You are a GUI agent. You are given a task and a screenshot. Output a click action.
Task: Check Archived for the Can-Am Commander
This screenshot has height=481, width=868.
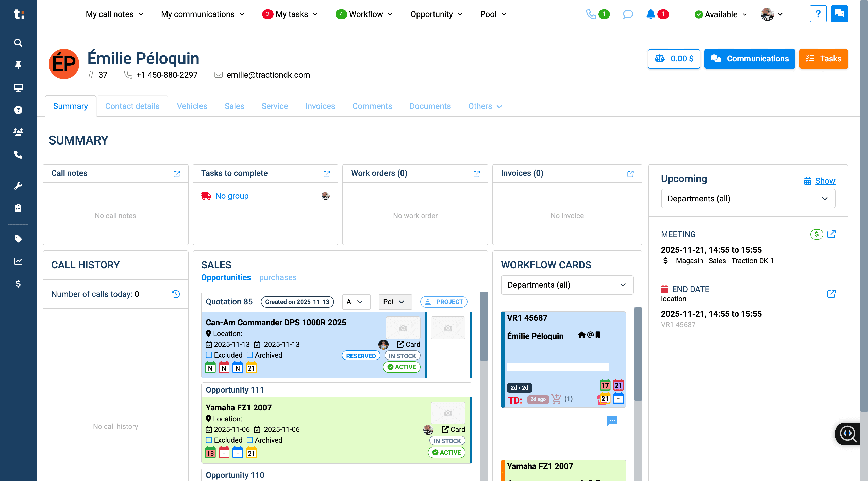coord(250,355)
